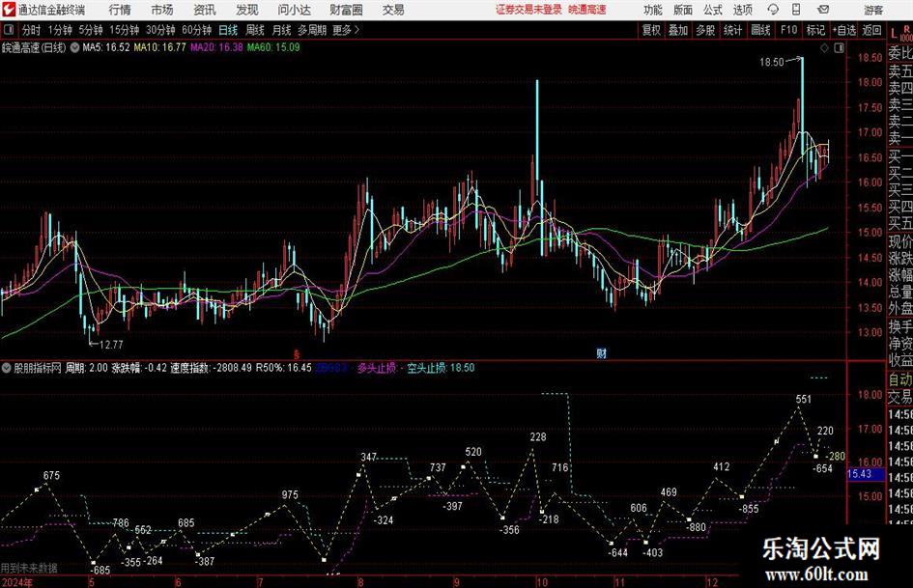Click the L/R icon at panel top-right

tap(900, 33)
